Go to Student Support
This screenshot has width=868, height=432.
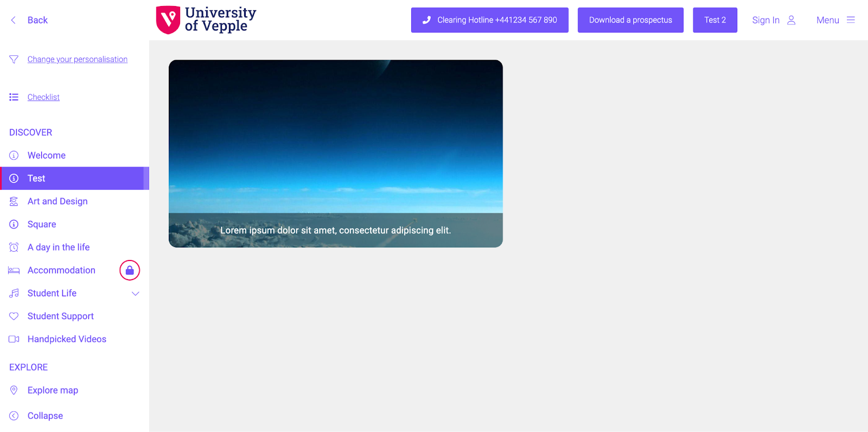point(61,316)
